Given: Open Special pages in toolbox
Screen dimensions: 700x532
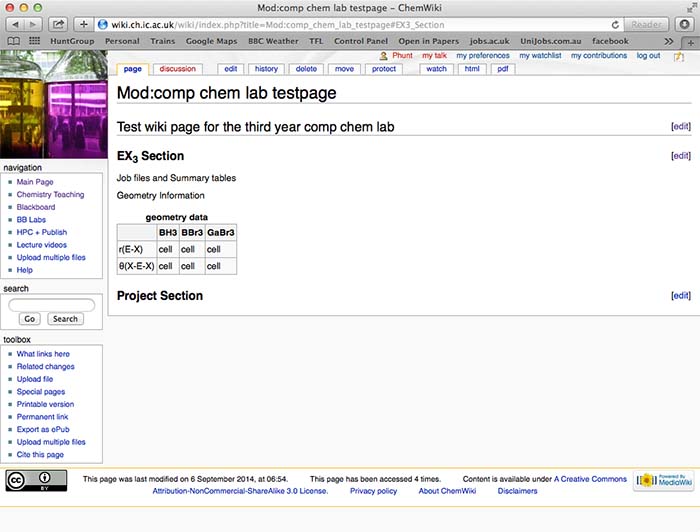Looking at the screenshot, I should point(41,391).
